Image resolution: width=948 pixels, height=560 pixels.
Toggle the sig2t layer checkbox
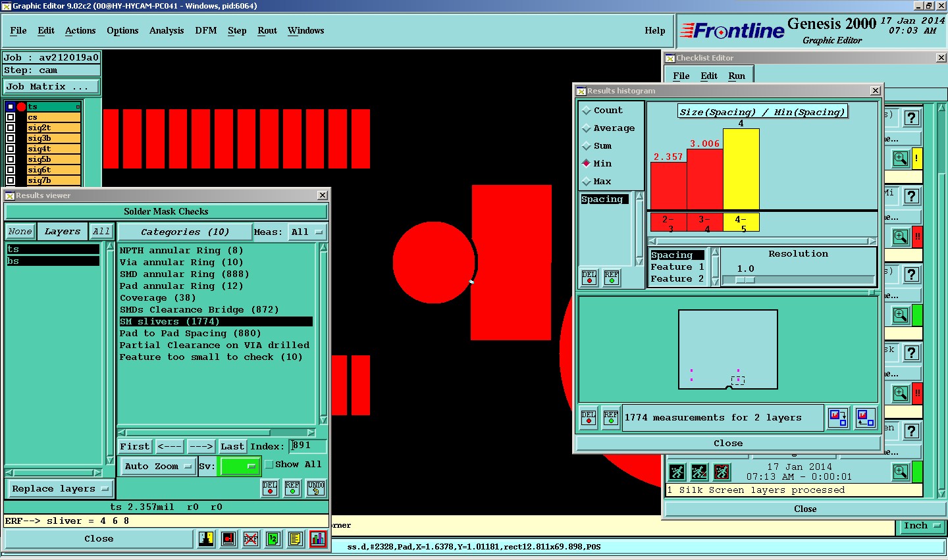click(x=11, y=128)
